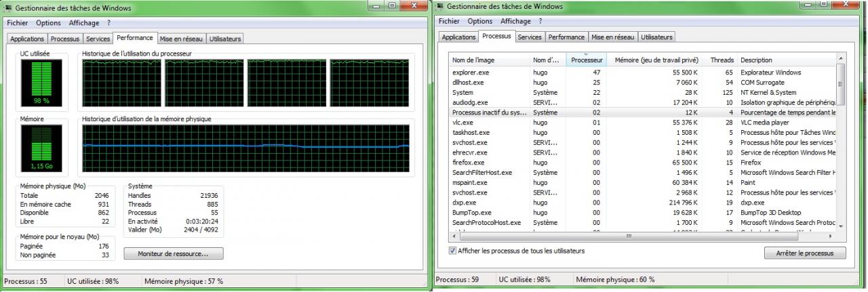Screen dimensions: 868x292
Task: Click status bar entry Mémoire physique : 60 %
Action: pos(615,279)
